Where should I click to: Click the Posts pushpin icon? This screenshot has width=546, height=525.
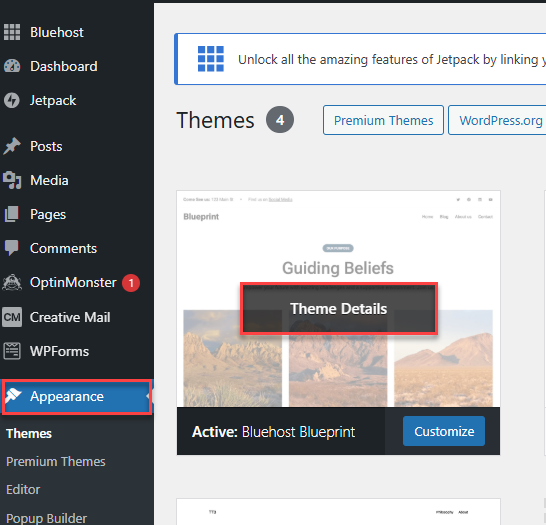point(12,146)
